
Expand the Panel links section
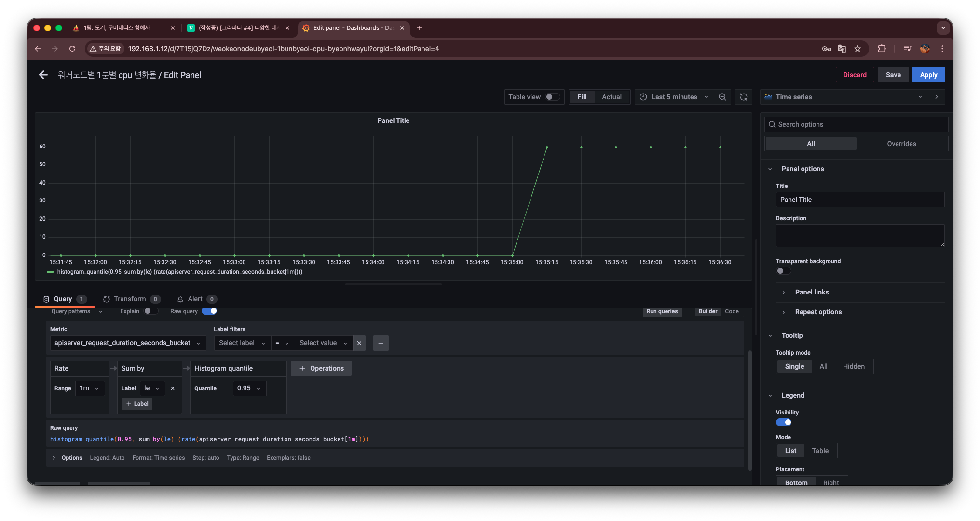coord(812,292)
